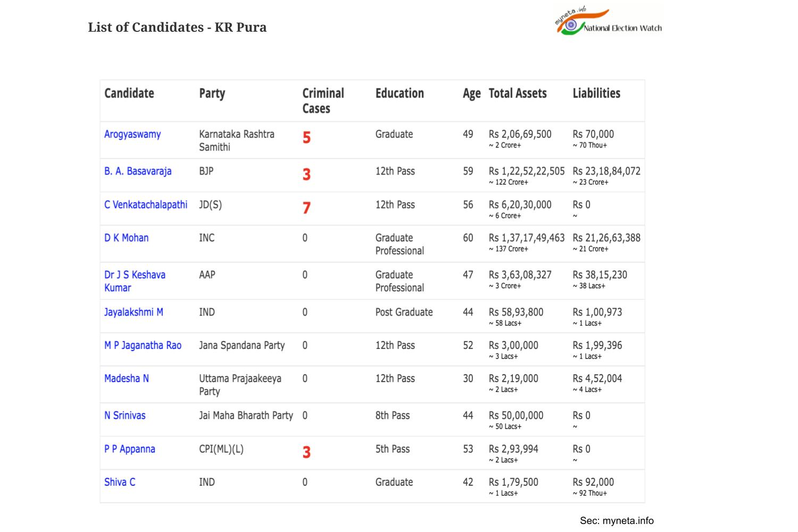Screen dimensions: 798x532
Task: Select Arogyaswamy's red criminal cases count 5
Action: [306, 138]
